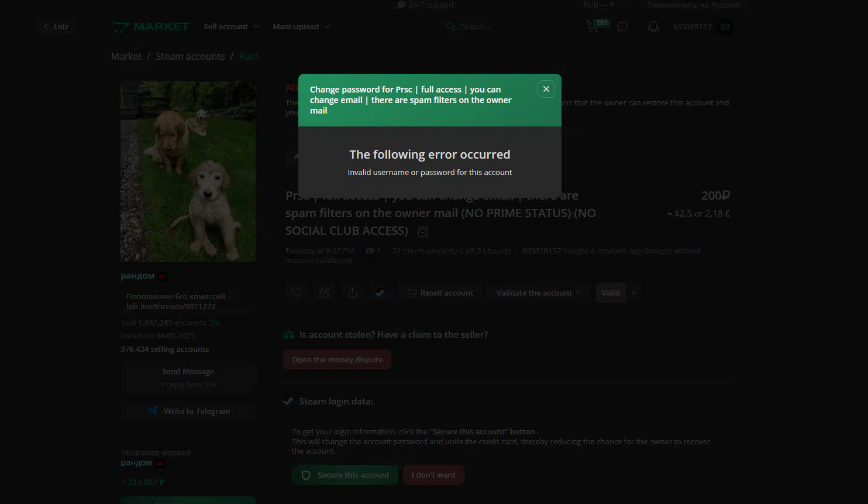Click the share upload icon

point(353,293)
